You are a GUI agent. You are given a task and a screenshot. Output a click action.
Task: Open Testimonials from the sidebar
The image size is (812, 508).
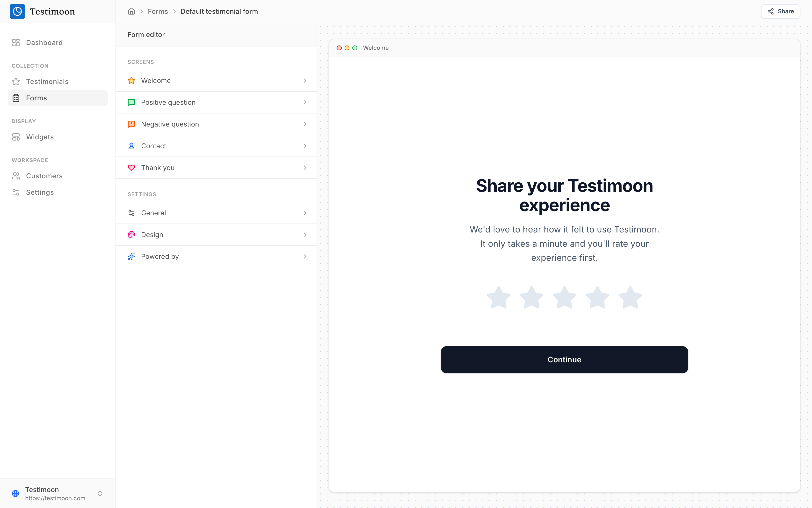coord(58,82)
